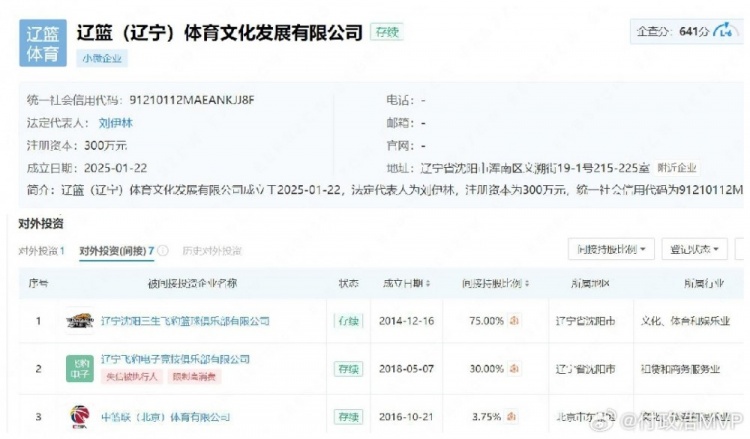
Task: Click equity chain icon next to 3.75%
Action: tap(513, 416)
